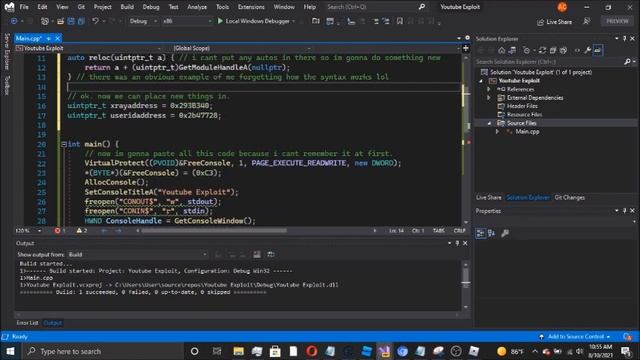Image resolution: width=640 pixels, height=360 pixels.
Task: Switch to the Git Changes tab
Action: tap(569, 198)
